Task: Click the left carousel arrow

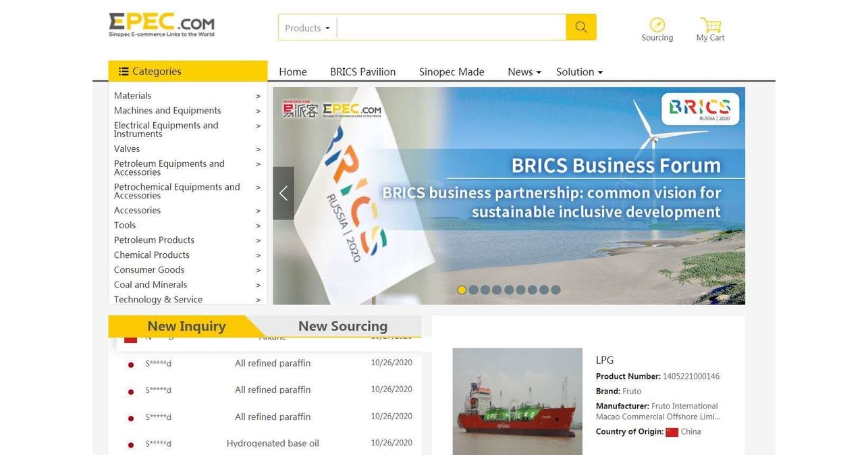Action: tap(283, 193)
